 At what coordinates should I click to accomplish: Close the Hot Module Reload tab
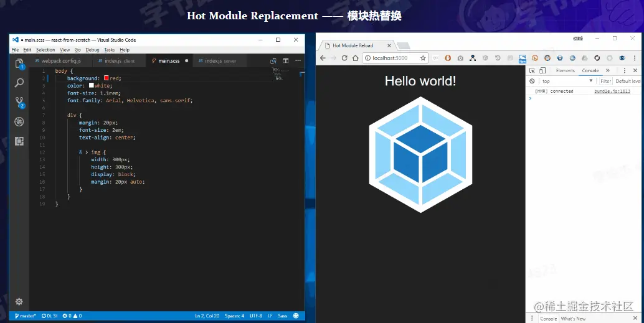pos(389,45)
